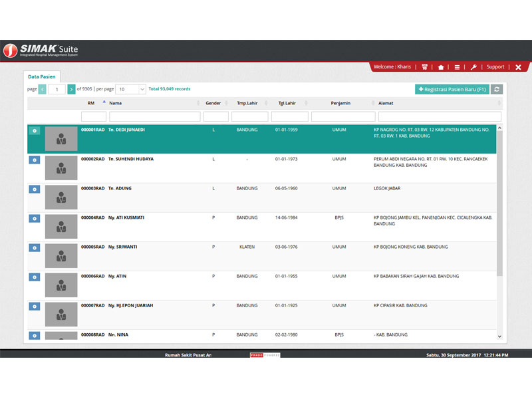Select the photo thumbnail of Ny. ATIN
The height and width of the screenshot is (399, 532).
pos(61,285)
